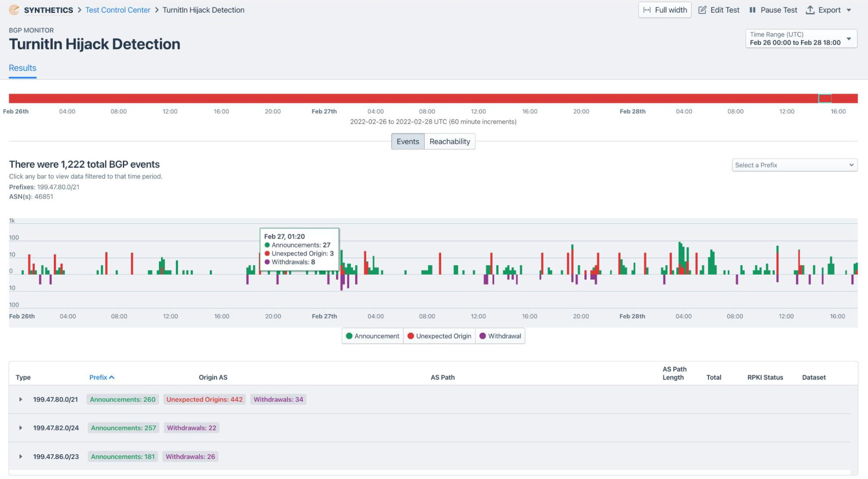Click the Full width toggle icon
This screenshot has height=479, width=868.
[x=647, y=10]
